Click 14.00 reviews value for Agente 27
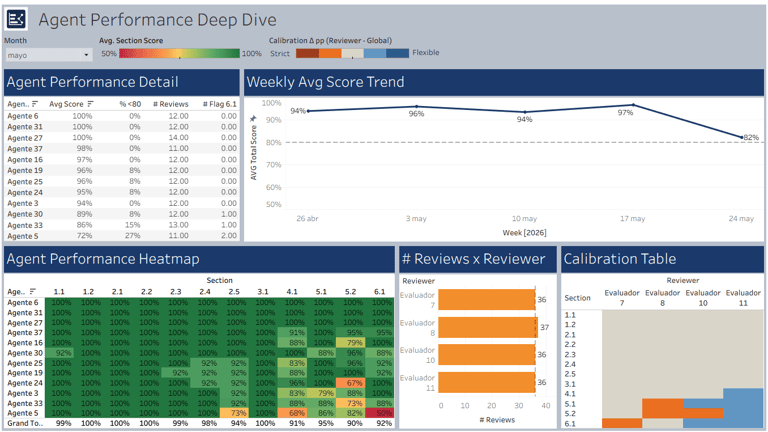 (x=178, y=138)
